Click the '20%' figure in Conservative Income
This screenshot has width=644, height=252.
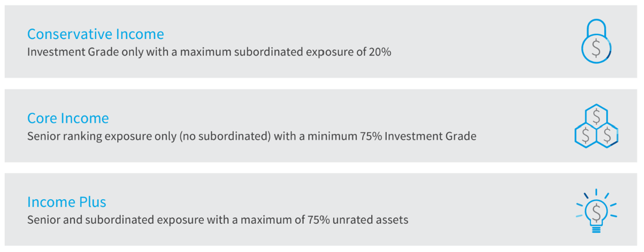[380, 52]
